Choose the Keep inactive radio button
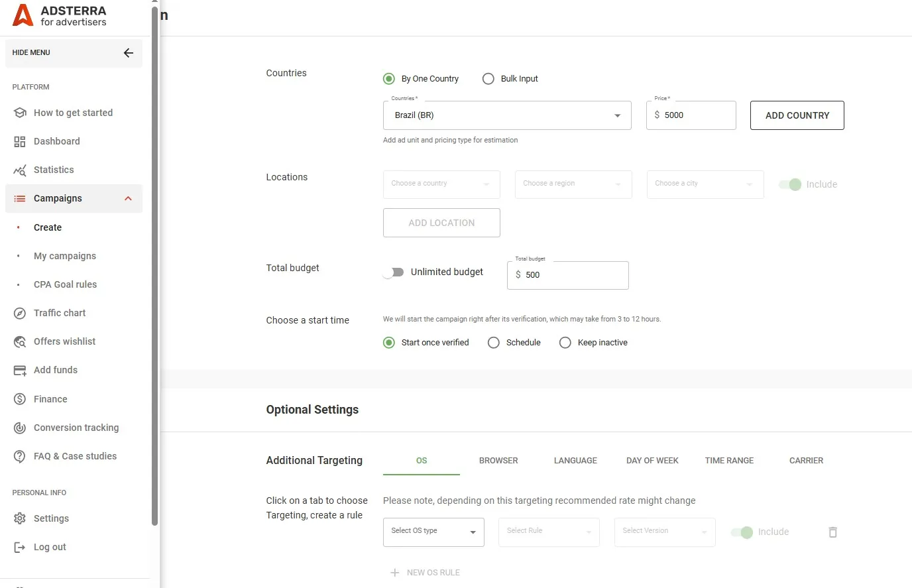912x588 pixels. (565, 343)
